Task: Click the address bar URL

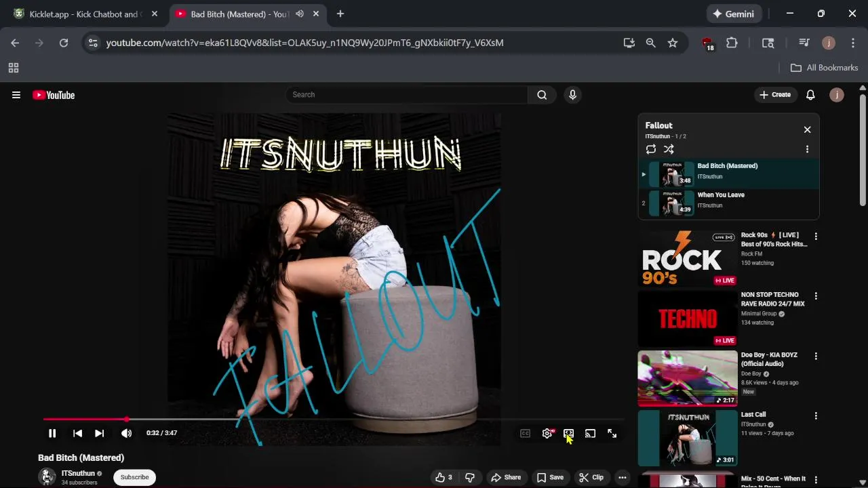Action: pos(304,43)
